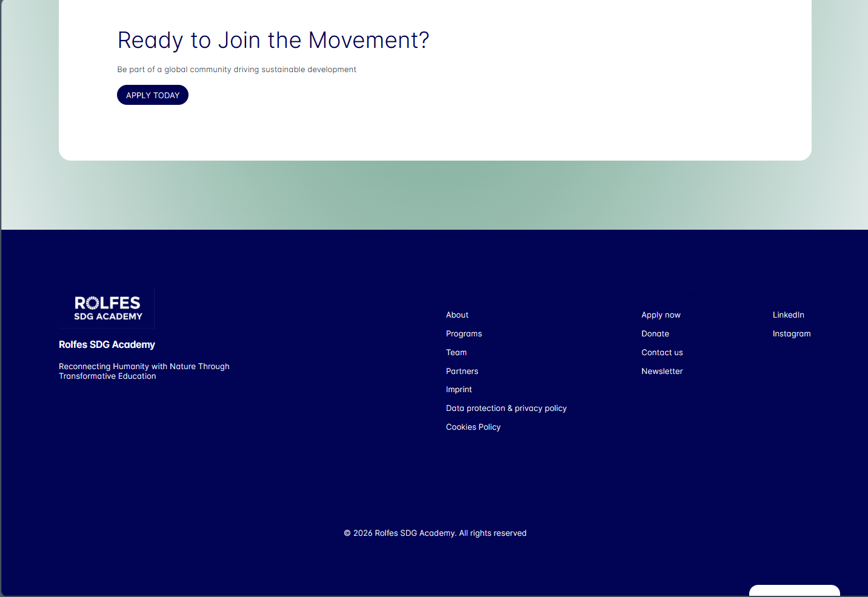Image resolution: width=868 pixels, height=597 pixels.
Task: Visit the Instagram social link
Action: [x=791, y=334]
